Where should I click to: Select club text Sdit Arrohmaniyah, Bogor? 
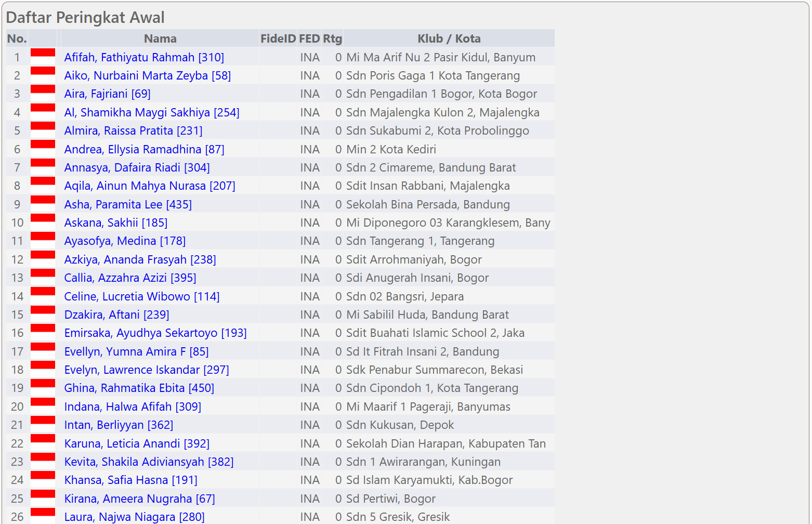[414, 259]
